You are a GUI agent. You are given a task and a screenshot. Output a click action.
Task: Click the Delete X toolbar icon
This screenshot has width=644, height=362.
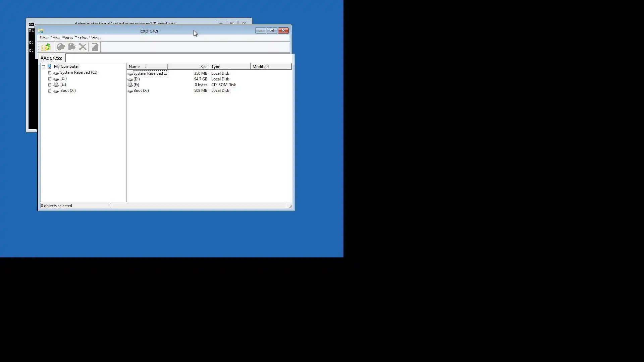(x=83, y=47)
